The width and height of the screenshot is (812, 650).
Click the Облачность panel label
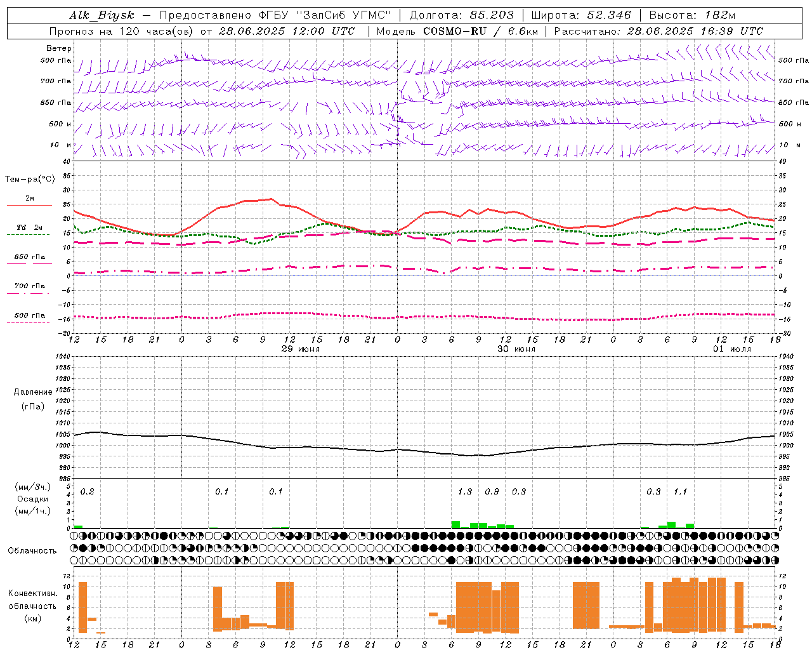[x=32, y=550]
